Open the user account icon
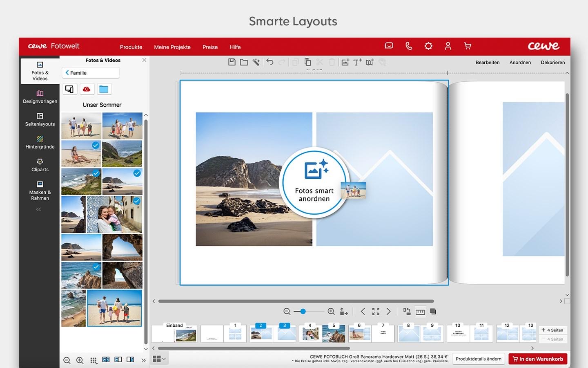 click(x=448, y=46)
